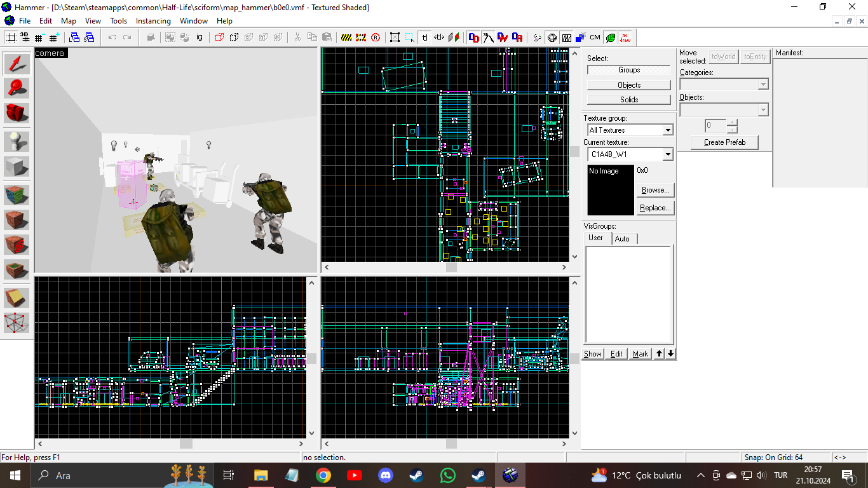868x488 pixels.
Task: Open Discord from the taskbar
Action: click(386, 475)
